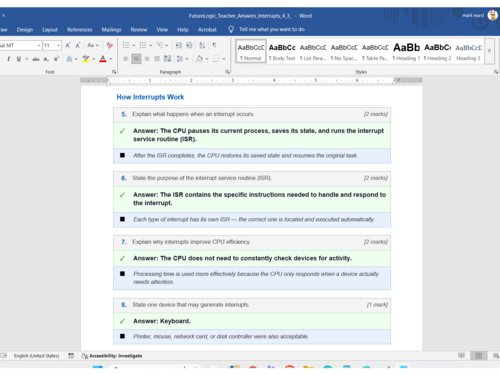Apply underline to selected text
Screen dimensions: 500x375
19,59
